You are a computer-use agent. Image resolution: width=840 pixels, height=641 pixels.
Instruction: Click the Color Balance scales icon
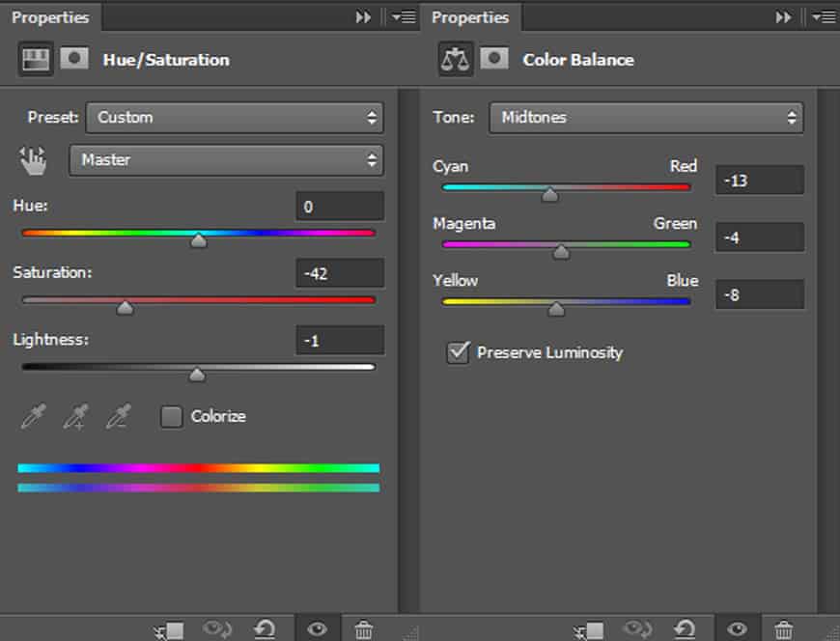[454, 59]
